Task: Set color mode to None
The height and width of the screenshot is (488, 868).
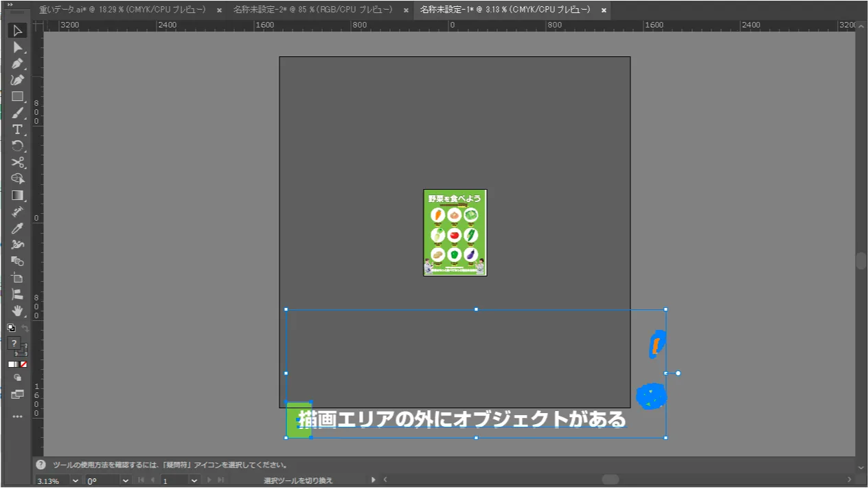Action: point(23,364)
